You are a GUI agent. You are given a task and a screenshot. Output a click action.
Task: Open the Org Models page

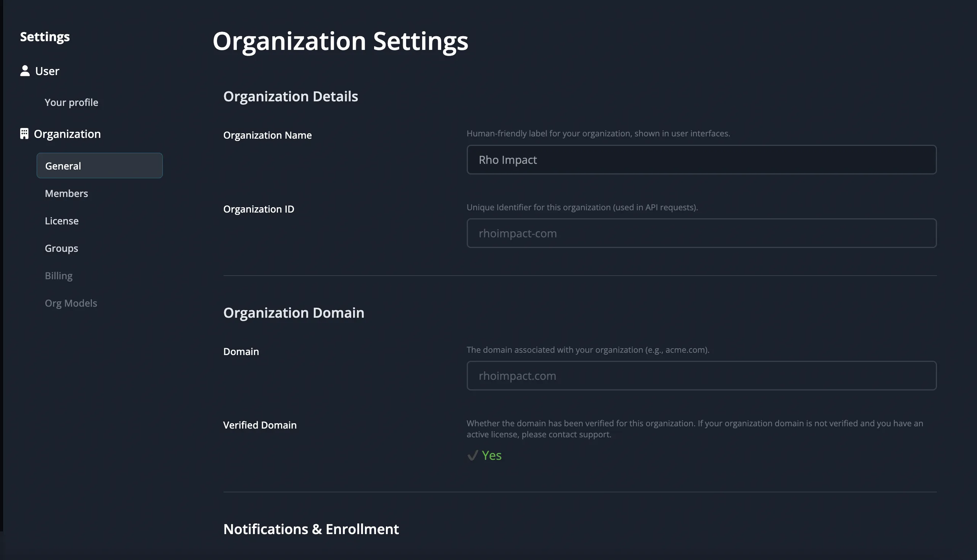coord(71,303)
